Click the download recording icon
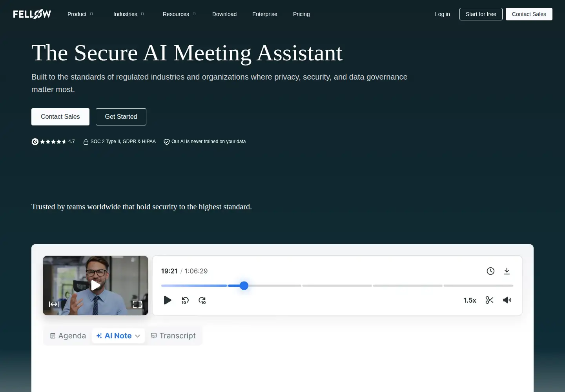 507,271
